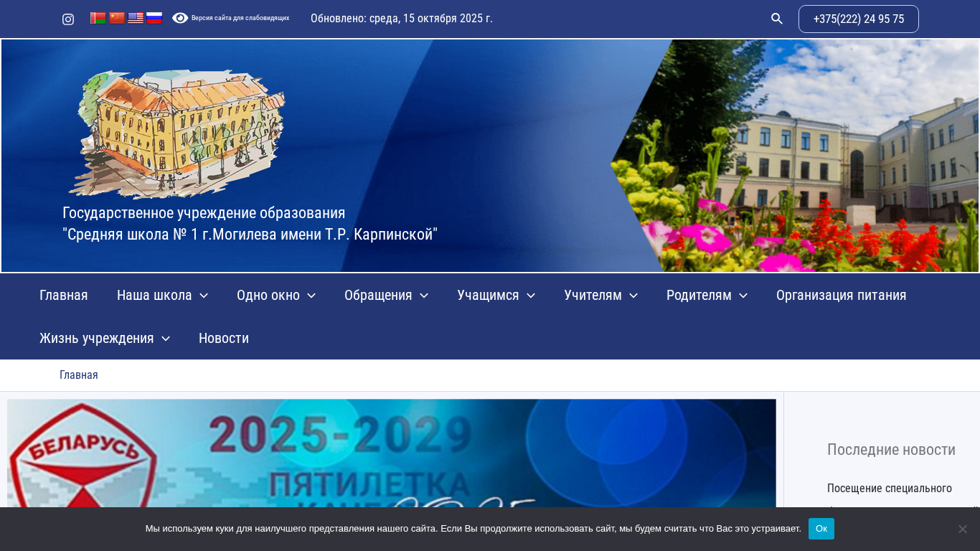Viewport: 980px width, 551px height.
Task: Click the school building sketch logo
Action: point(176,133)
